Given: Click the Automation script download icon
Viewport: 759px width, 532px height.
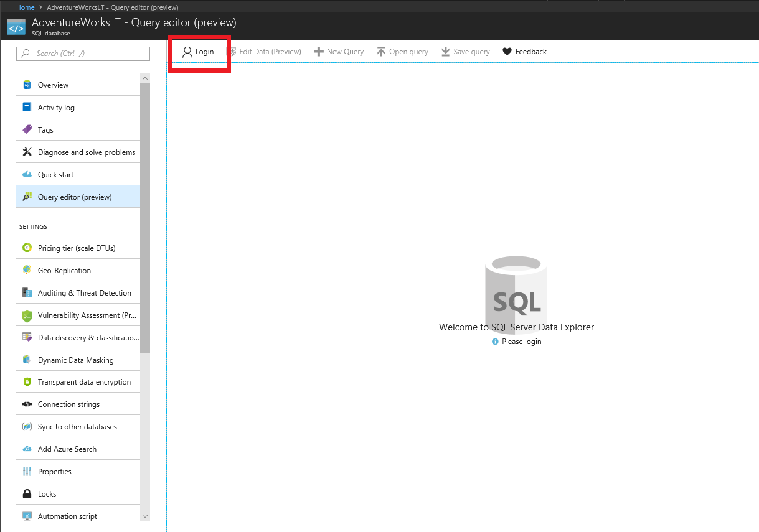Looking at the screenshot, I should 27,516.
